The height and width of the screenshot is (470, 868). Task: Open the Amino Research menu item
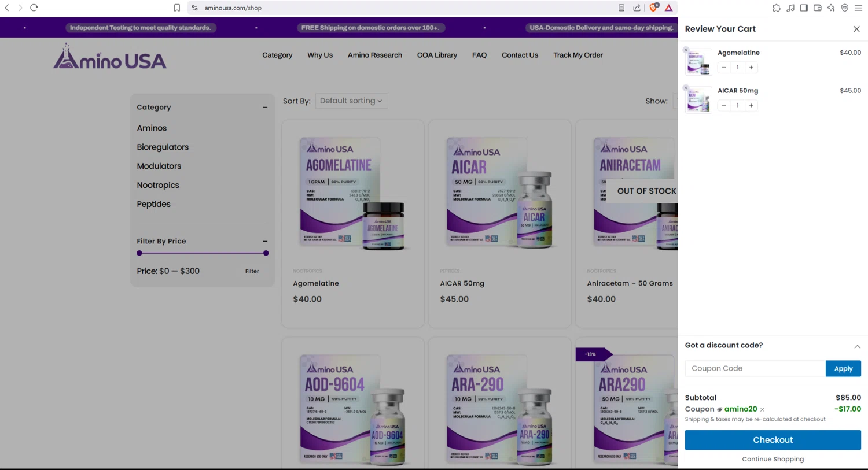pos(374,55)
